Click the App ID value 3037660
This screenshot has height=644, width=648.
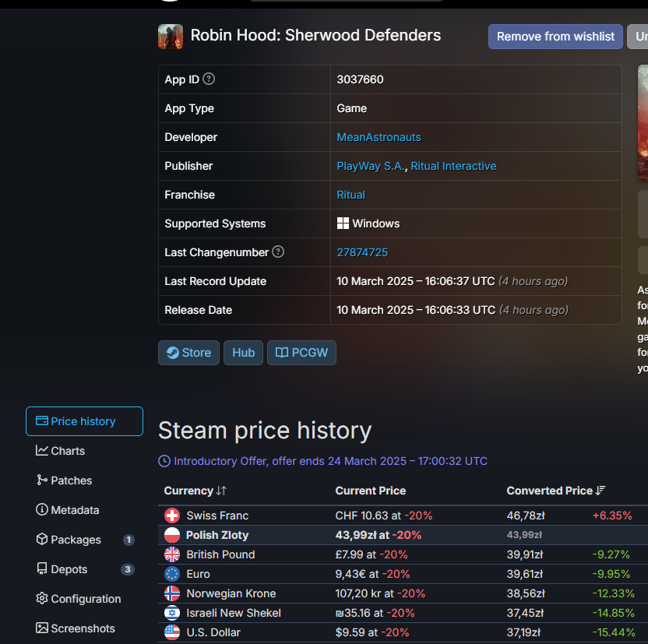click(360, 79)
